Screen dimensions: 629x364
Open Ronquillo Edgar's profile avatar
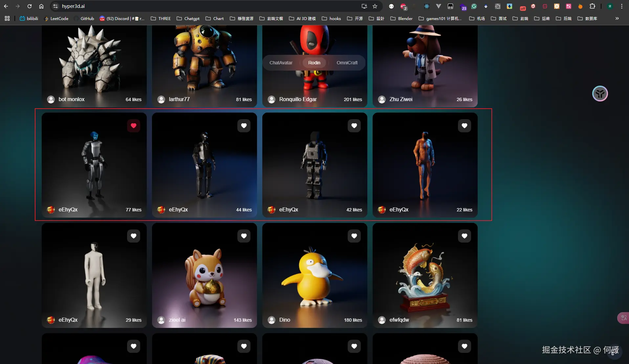271,99
